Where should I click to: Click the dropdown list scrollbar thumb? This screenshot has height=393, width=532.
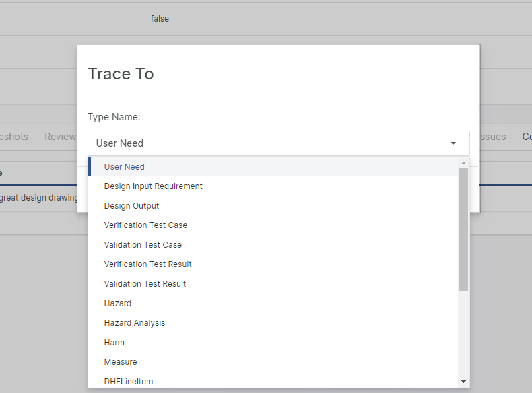click(463, 229)
